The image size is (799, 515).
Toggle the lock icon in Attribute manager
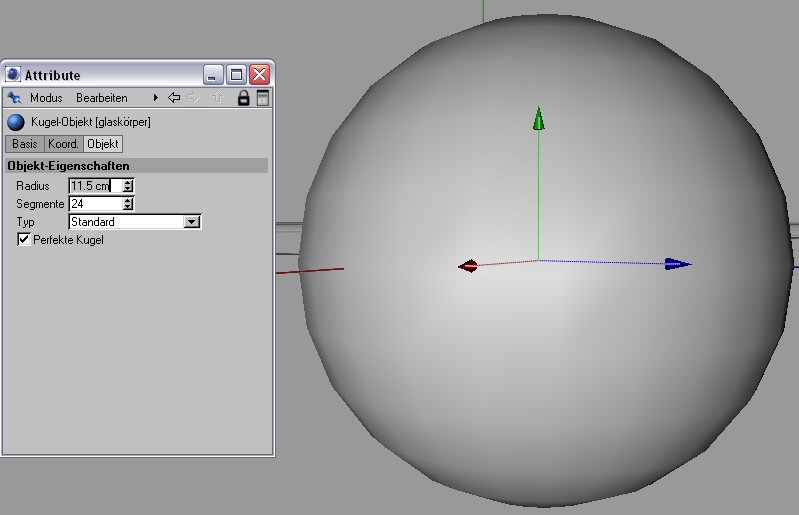tap(242, 98)
